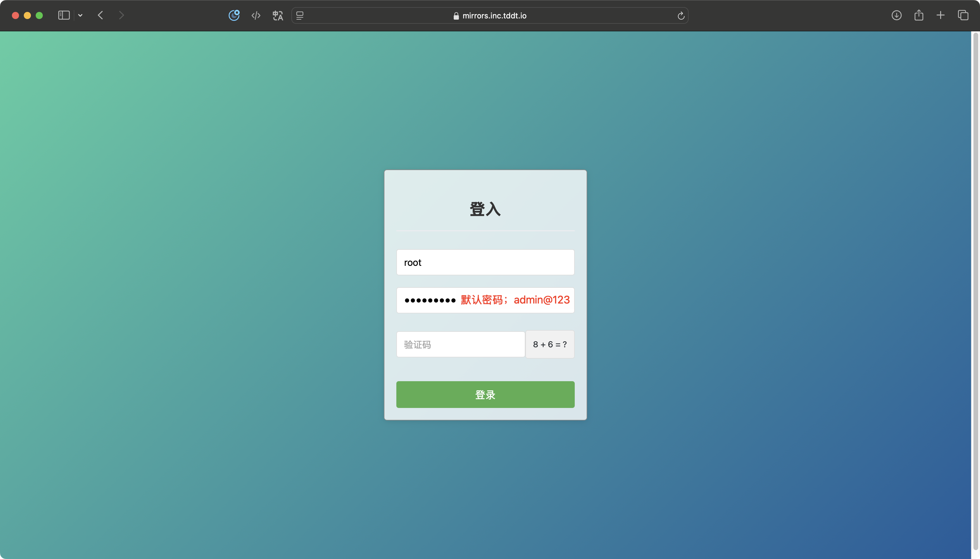The image size is (980, 559).
Task: Show the downloads list
Action: tap(896, 15)
